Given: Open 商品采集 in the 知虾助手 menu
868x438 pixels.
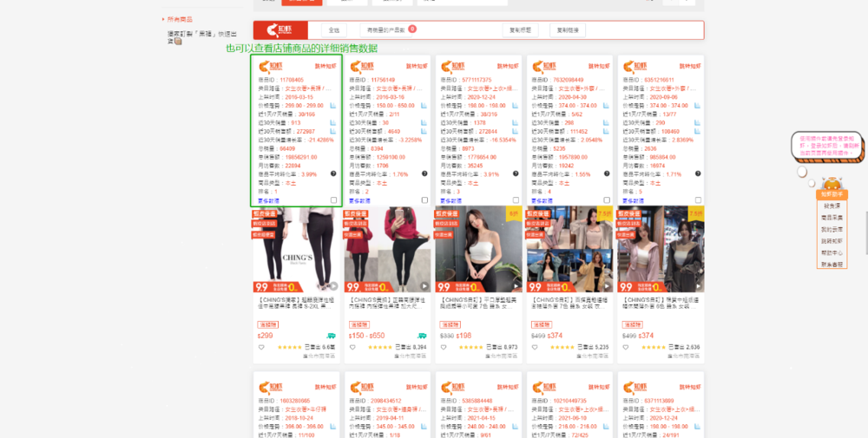Looking at the screenshot, I should click(x=832, y=218).
